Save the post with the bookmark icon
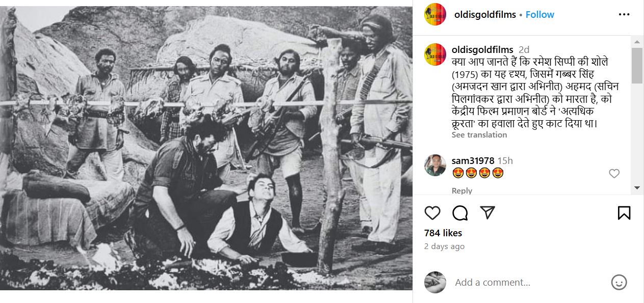 [624, 213]
